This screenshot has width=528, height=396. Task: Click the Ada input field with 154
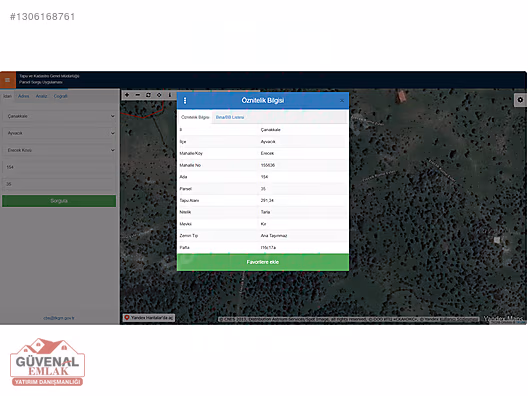[x=59, y=167]
